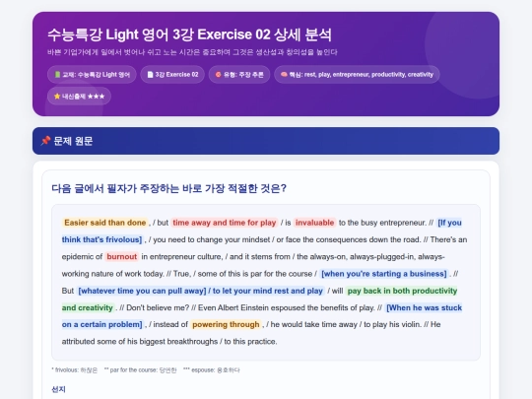Select the 핵심 keywords tag
This screenshot has width=532, height=399.
[x=357, y=75]
